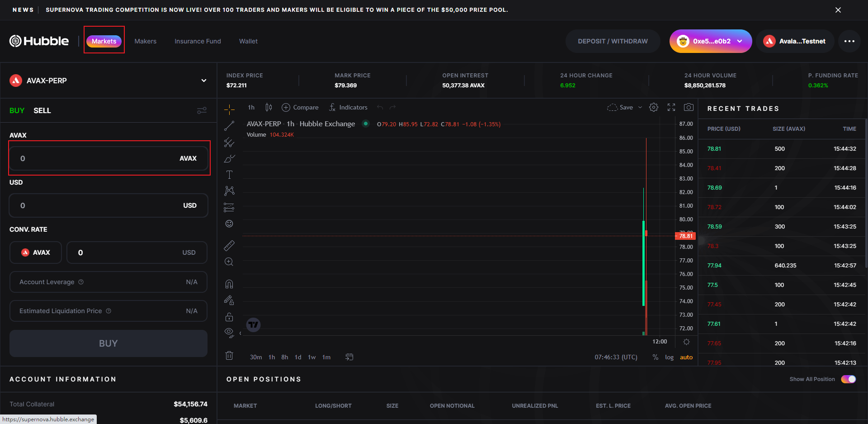This screenshot has width=868, height=424.
Task: Hide all drawings with eye icon
Action: point(229,333)
